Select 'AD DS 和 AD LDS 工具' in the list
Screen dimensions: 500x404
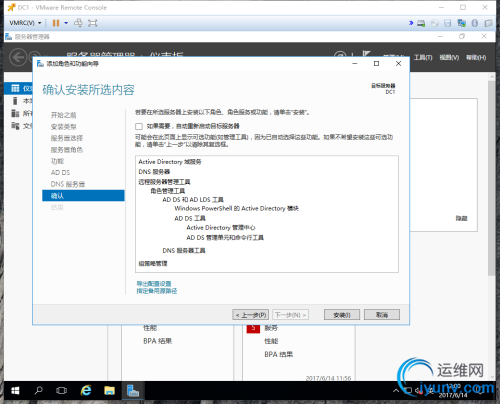pyautogui.click(x=193, y=200)
